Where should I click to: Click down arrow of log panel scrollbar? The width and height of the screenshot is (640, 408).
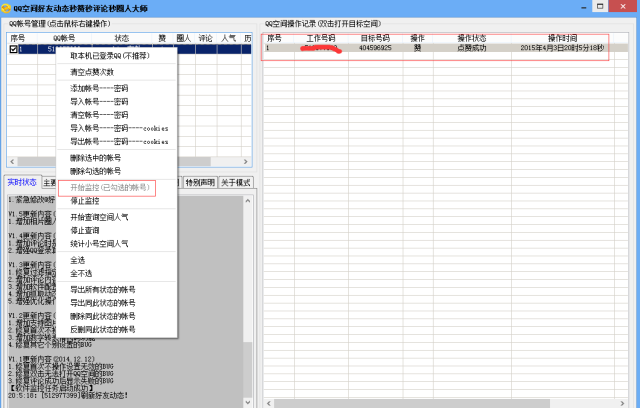(248, 402)
